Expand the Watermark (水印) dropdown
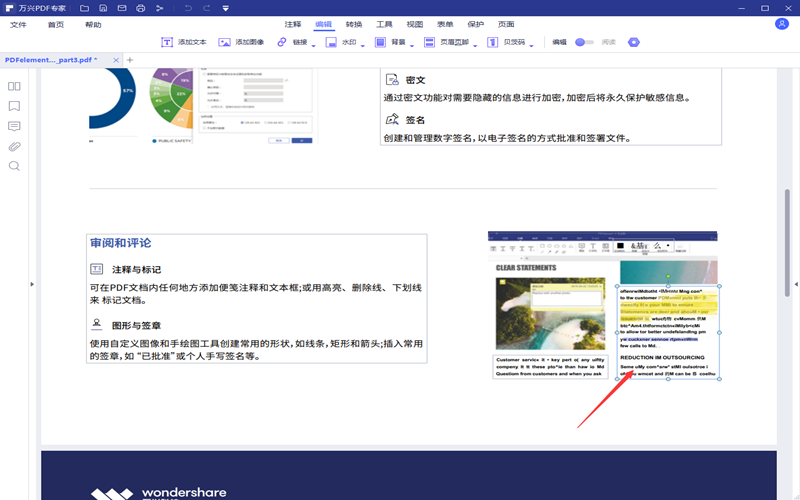 pyautogui.click(x=364, y=45)
